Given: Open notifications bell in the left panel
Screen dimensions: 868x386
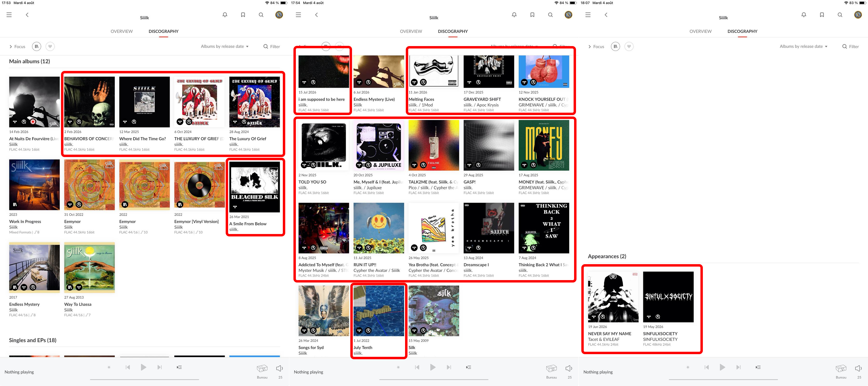Looking at the screenshot, I should [x=225, y=15].
